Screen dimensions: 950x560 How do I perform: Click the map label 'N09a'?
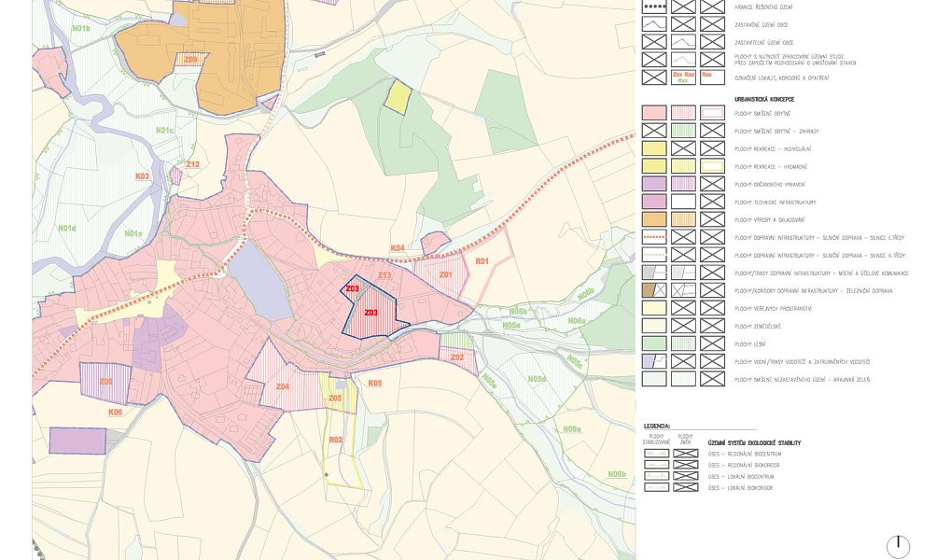tap(572, 429)
